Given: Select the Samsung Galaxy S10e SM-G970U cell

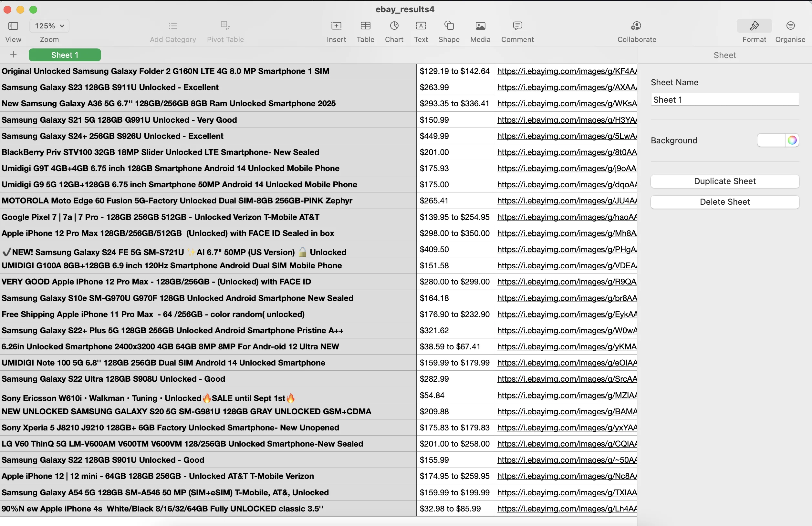Looking at the screenshot, I should point(208,298).
